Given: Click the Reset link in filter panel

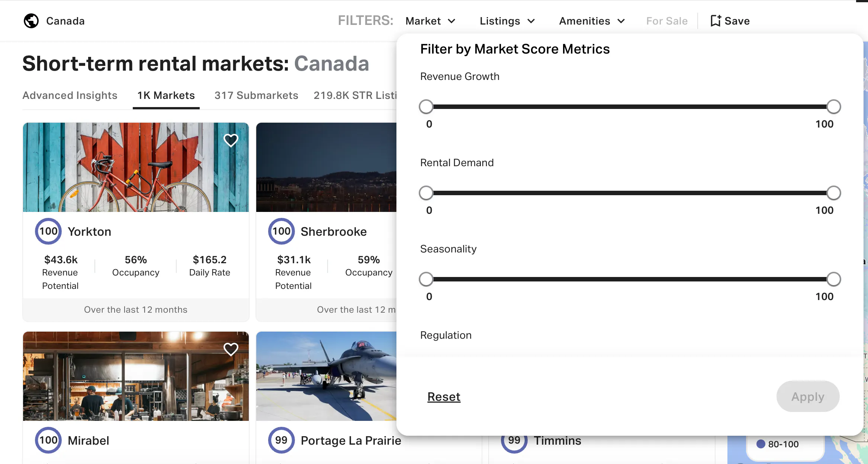Looking at the screenshot, I should [444, 397].
